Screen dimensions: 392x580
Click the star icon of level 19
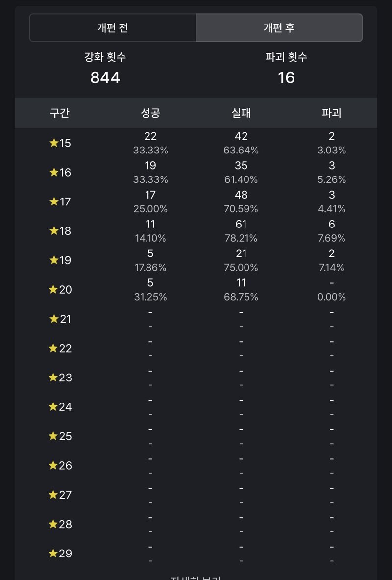54,260
